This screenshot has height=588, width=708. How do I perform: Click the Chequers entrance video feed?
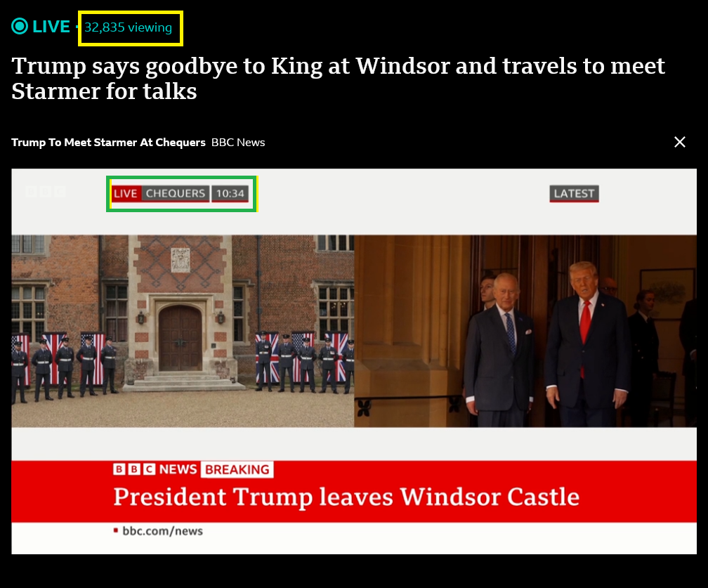[x=183, y=331]
